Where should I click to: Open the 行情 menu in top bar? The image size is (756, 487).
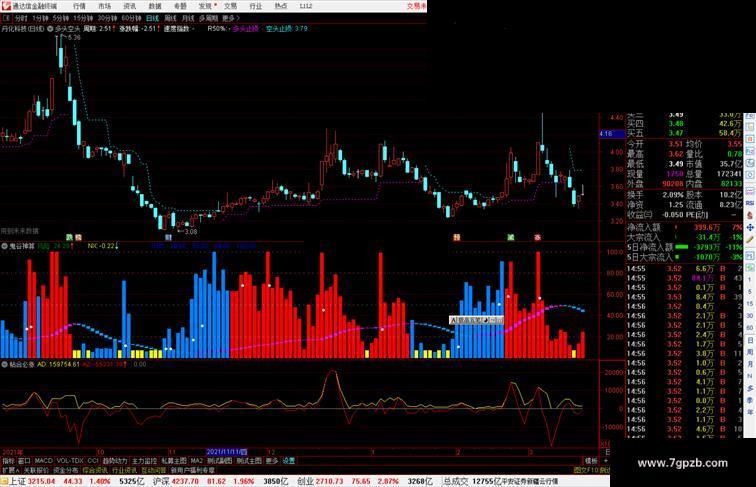[x=80, y=6]
